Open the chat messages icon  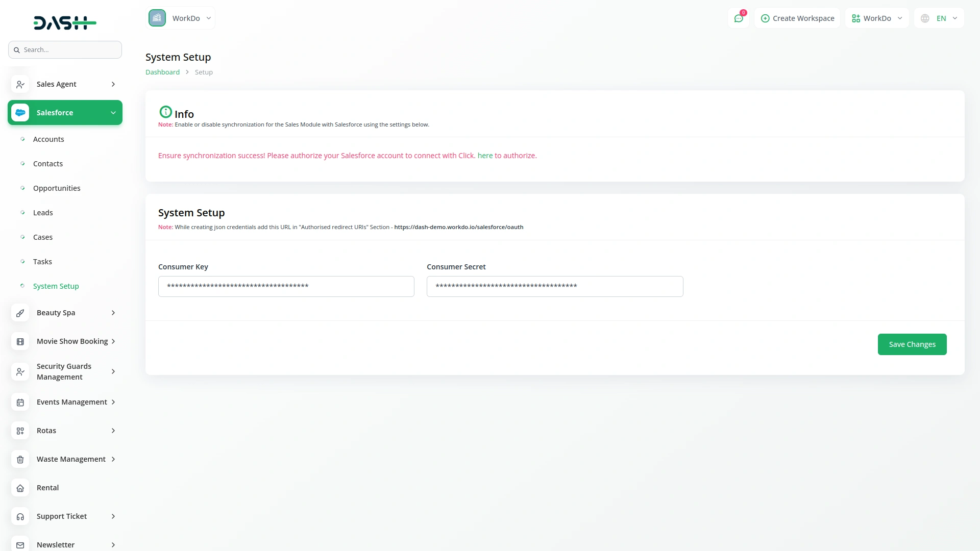[x=738, y=18]
